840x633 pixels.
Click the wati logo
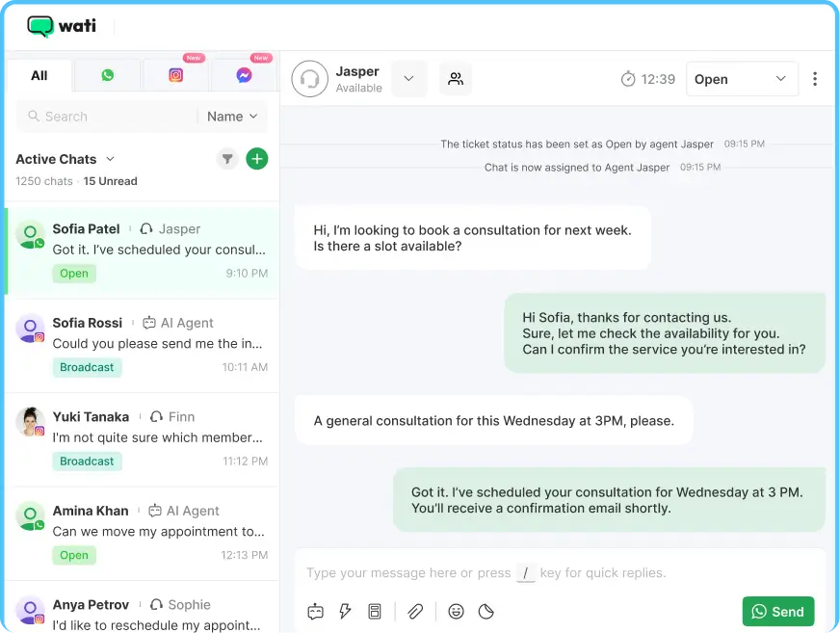pos(62,26)
